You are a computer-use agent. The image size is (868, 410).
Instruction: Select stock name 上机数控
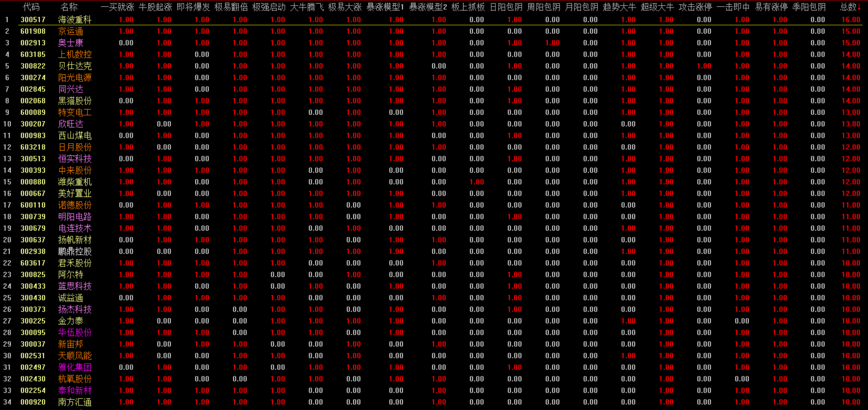tap(75, 54)
